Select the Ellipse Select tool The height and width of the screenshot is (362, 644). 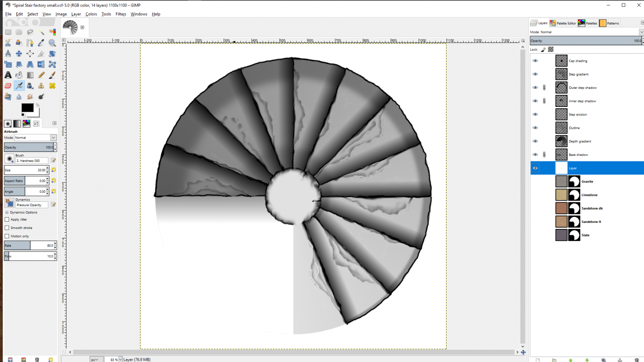point(19,32)
